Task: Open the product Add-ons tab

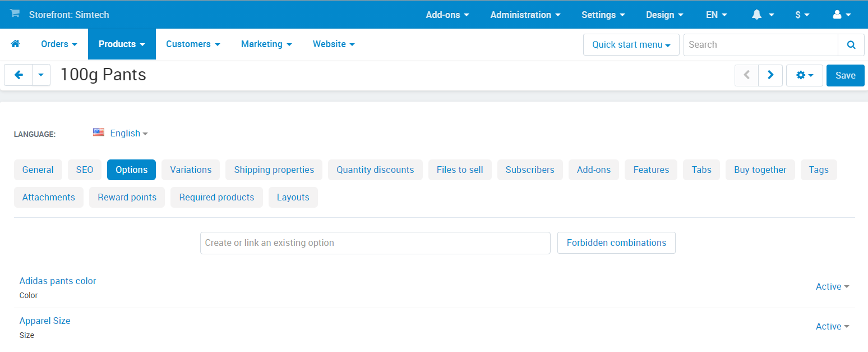Action: [x=594, y=170]
